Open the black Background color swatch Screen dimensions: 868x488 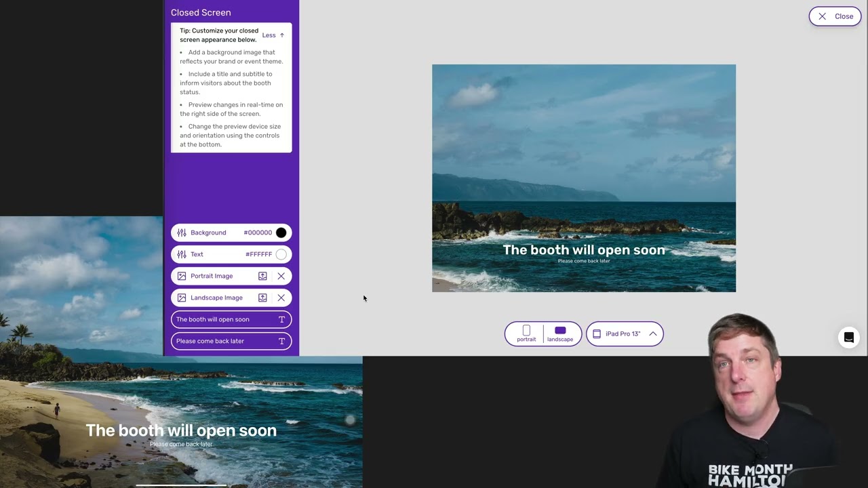point(281,232)
